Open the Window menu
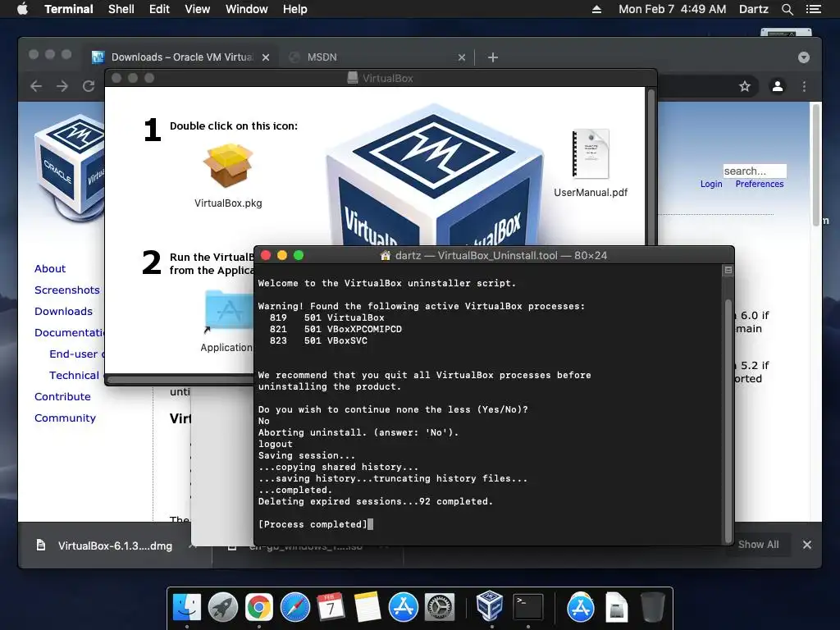The width and height of the screenshot is (840, 630). [x=246, y=9]
